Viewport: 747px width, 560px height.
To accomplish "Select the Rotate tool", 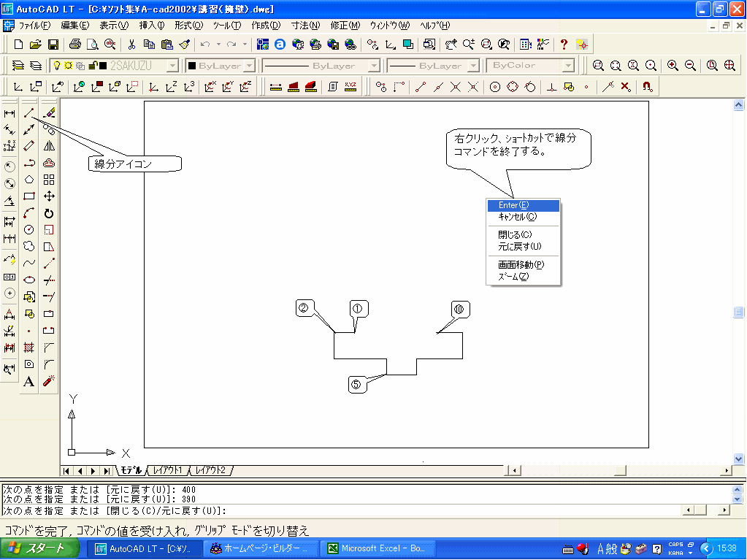I will point(49,213).
